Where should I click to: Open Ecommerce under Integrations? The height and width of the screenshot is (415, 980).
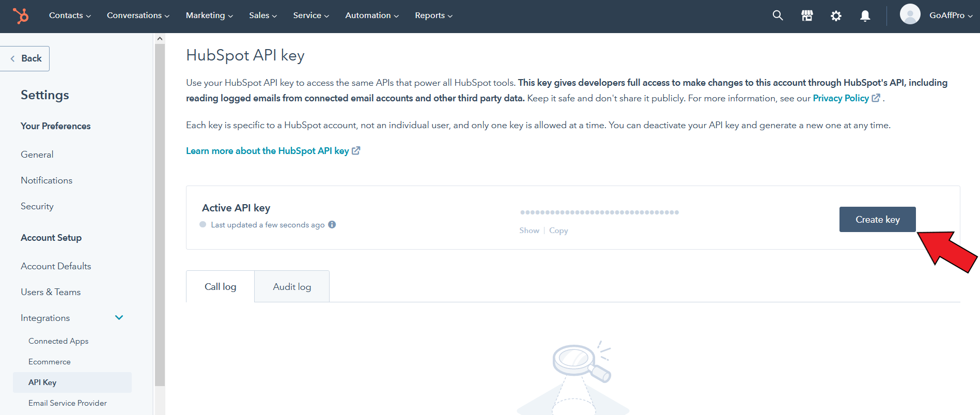point(50,362)
